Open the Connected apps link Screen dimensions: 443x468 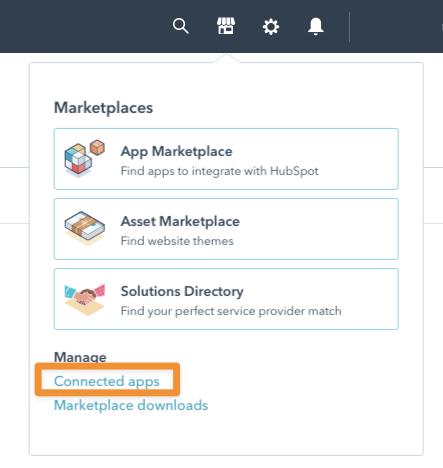107,381
